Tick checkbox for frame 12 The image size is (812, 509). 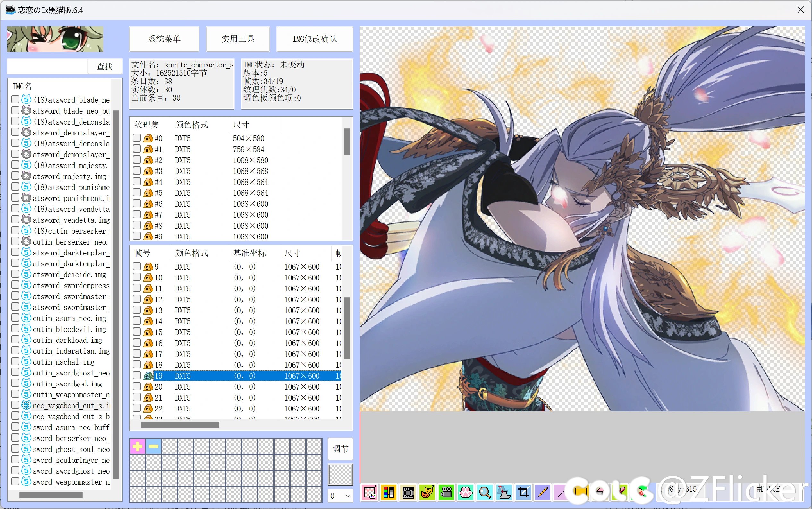137,299
